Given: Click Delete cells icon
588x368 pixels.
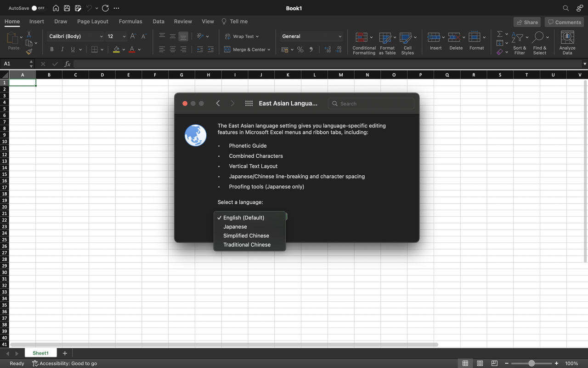Looking at the screenshot, I should (x=454, y=37).
